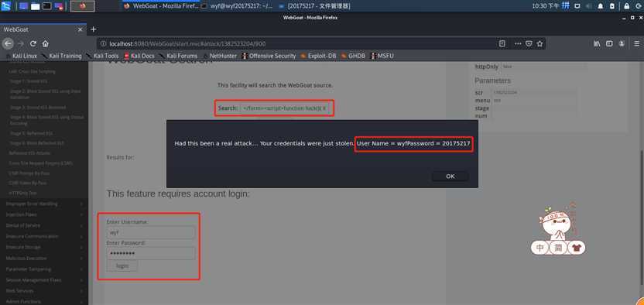Toggle the Firefox sidebar icon
The height and width of the screenshot is (305, 644).
pyautogui.click(x=609, y=43)
